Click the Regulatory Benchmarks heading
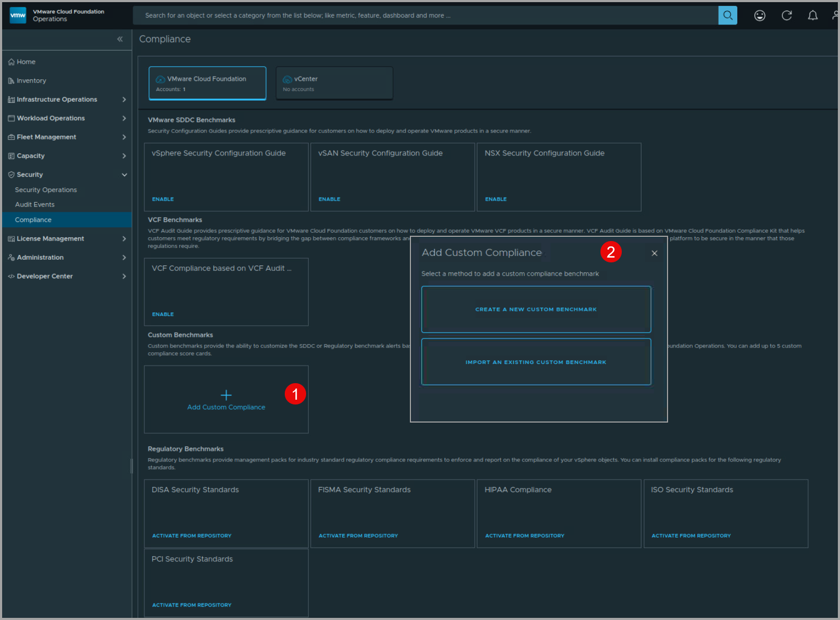This screenshot has height=620, width=840. point(186,449)
